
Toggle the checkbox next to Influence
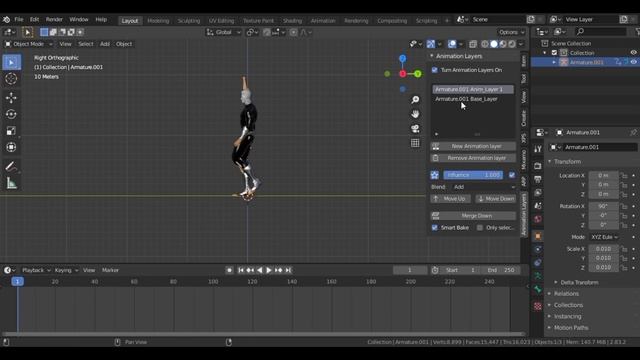click(511, 175)
